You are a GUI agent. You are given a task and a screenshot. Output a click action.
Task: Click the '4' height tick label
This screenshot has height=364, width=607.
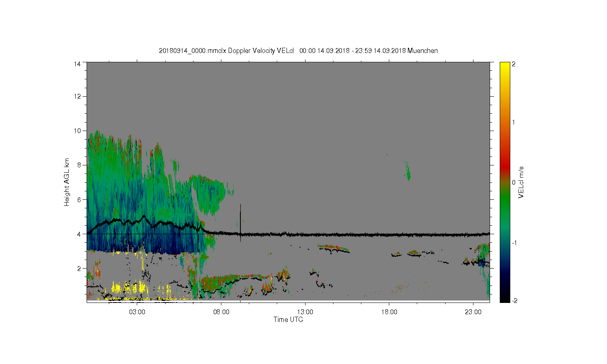79,234
